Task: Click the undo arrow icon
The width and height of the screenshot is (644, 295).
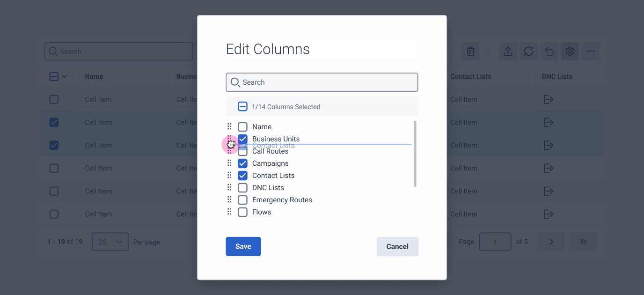Action: (549, 51)
